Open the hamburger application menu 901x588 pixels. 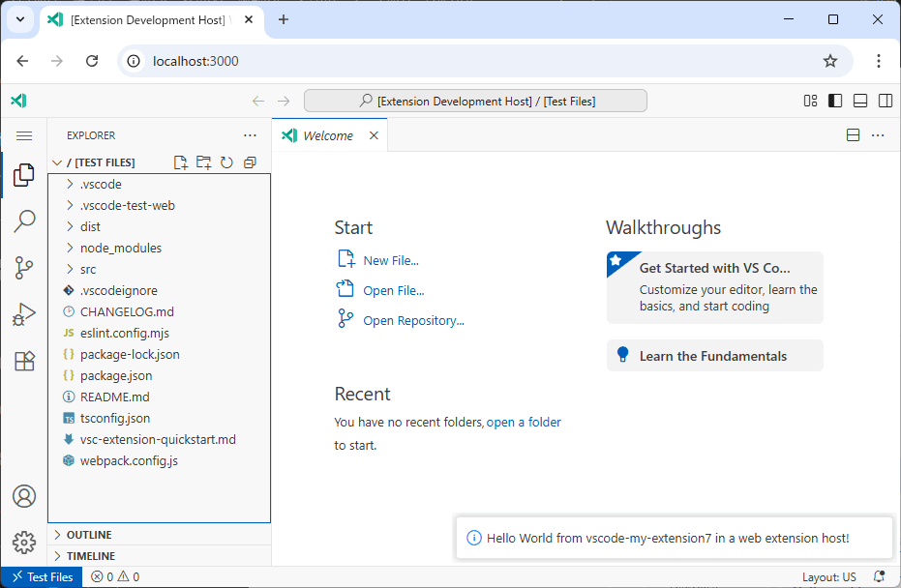(24, 135)
